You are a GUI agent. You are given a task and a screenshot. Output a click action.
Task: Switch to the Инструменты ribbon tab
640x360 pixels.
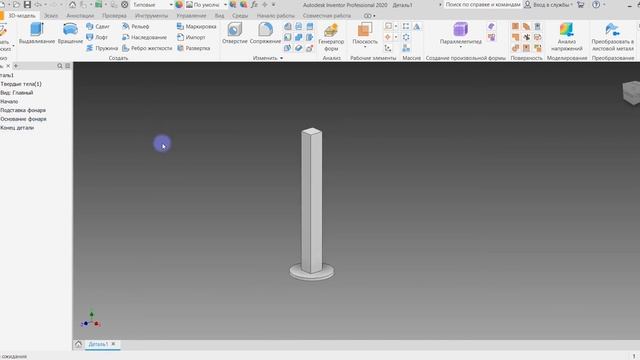click(151, 16)
